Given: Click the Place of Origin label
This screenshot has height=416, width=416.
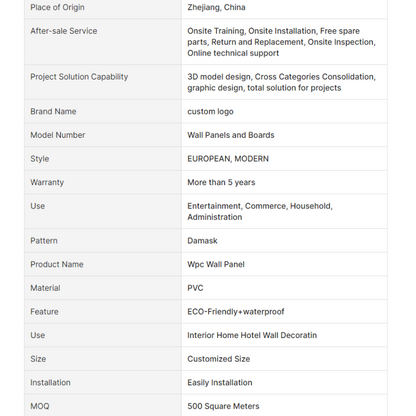Looking at the screenshot, I should tap(57, 7).
